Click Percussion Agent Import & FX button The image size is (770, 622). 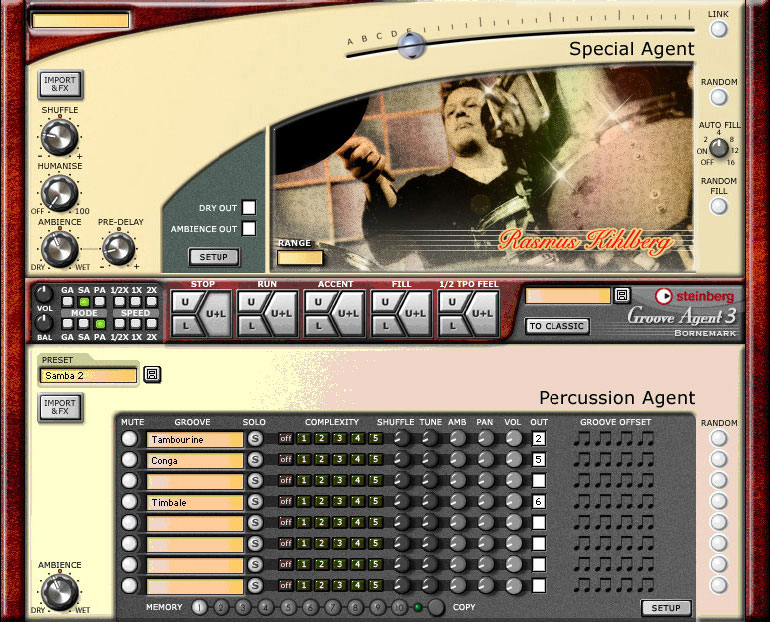(60, 407)
